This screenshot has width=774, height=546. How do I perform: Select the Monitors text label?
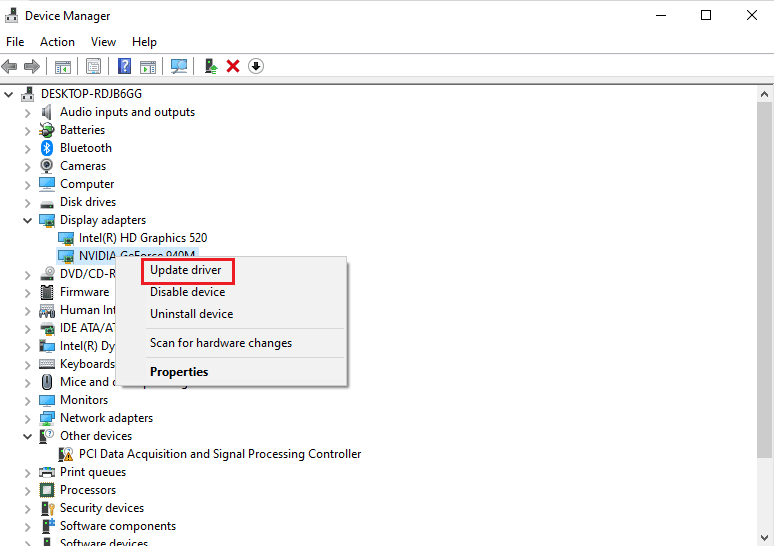pos(84,400)
